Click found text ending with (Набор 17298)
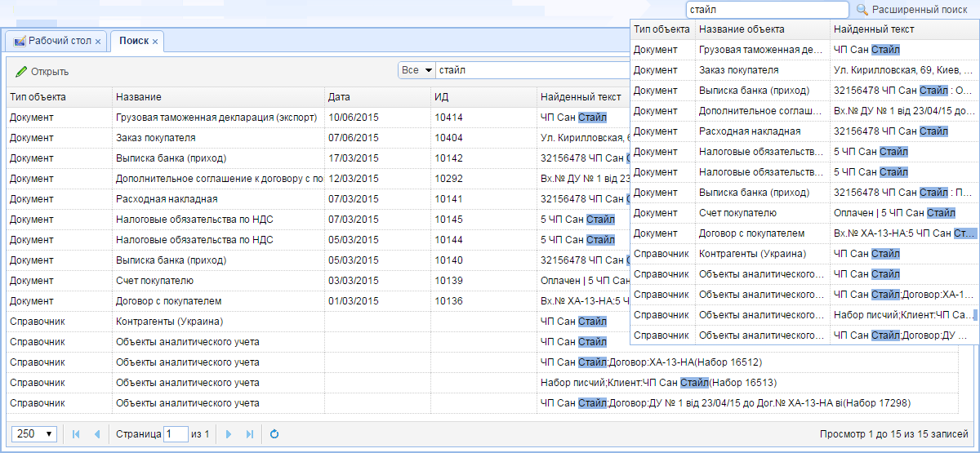The height and width of the screenshot is (453, 980). point(725,403)
